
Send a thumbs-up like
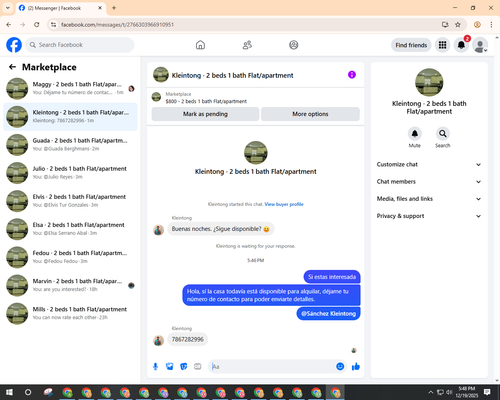356,367
